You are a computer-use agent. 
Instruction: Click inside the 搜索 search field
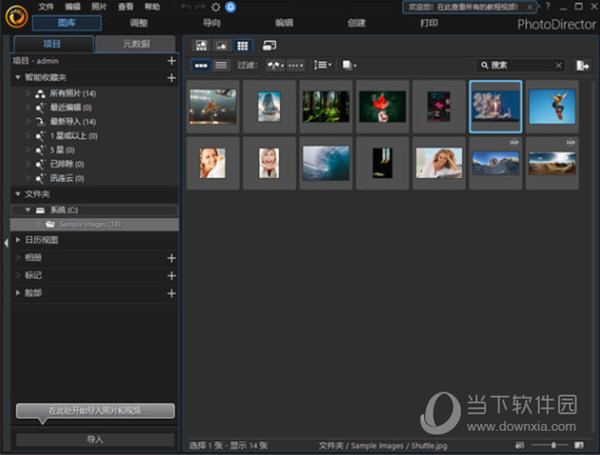[x=520, y=65]
